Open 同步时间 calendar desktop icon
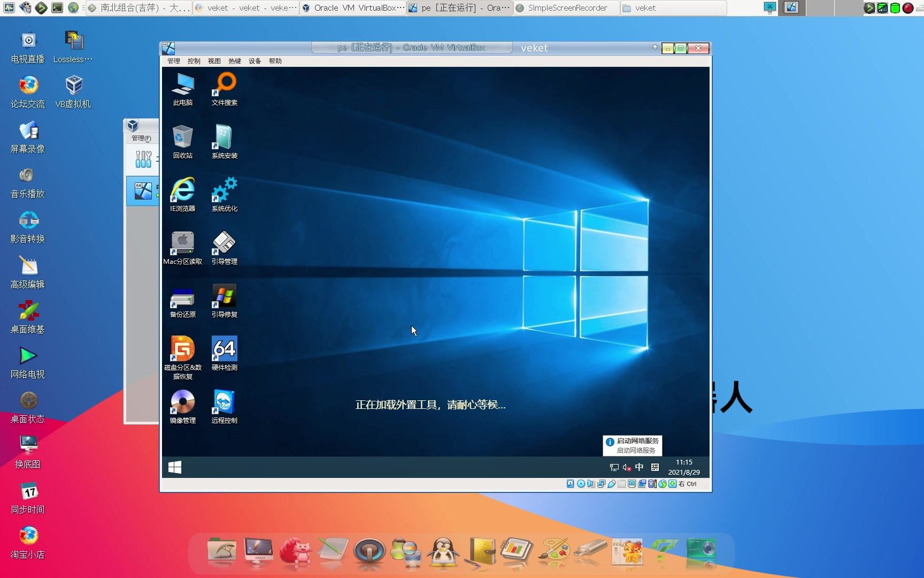Viewport: 924px width, 578px height. 28,498
